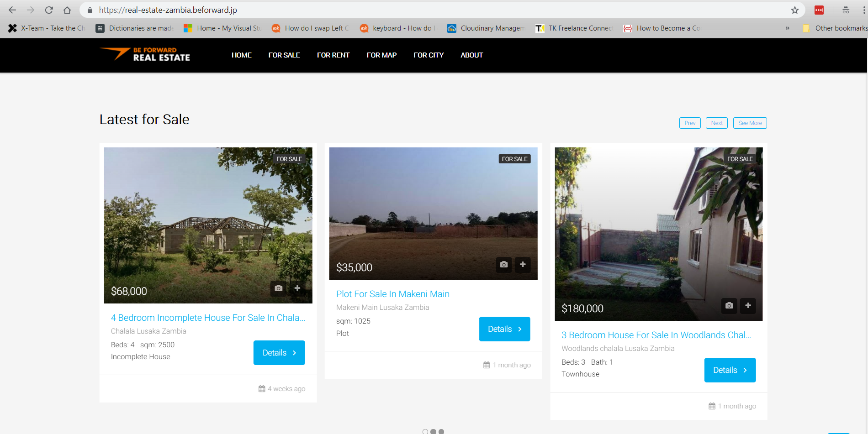Select the third carousel indicator dot

pos(441,431)
